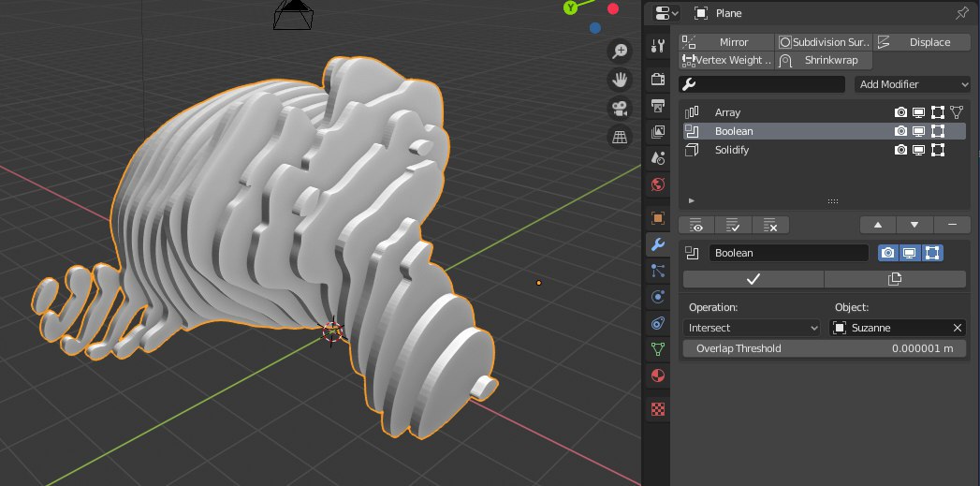Open the Object Data mesh tab
Image resolution: width=980 pixels, height=486 pixels.
coord(657,349)
